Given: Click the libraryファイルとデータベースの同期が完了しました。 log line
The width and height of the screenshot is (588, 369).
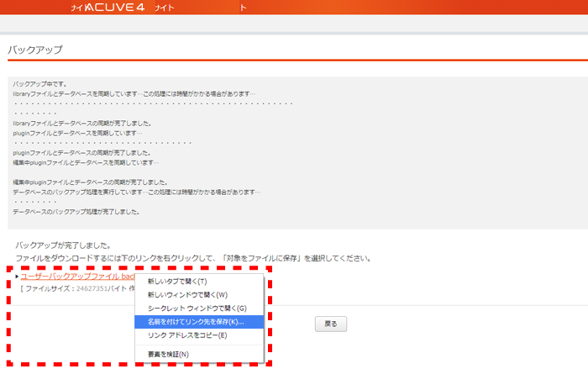Looking at the screenshot, I should point(82,123).
